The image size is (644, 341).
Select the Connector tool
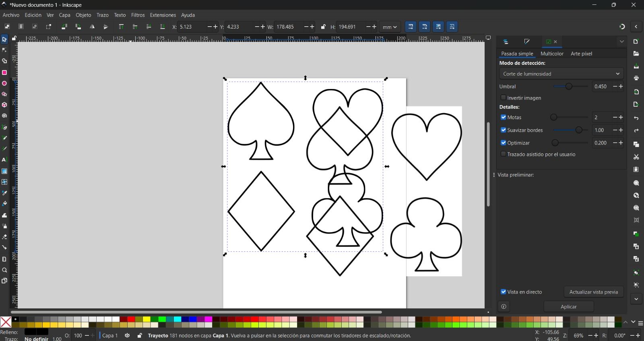tap(4, 248)
